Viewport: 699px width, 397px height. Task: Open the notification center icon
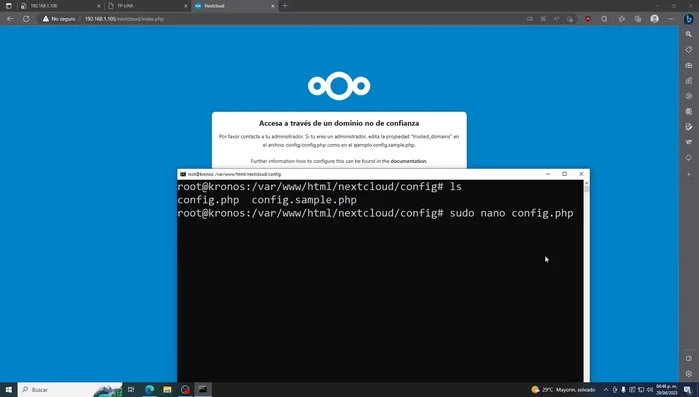click(688, 390)
